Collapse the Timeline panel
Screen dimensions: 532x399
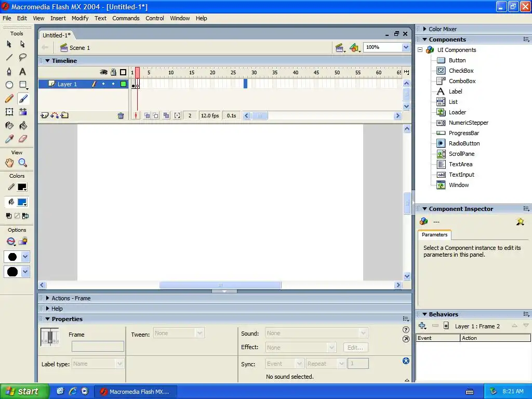(47, 61)
